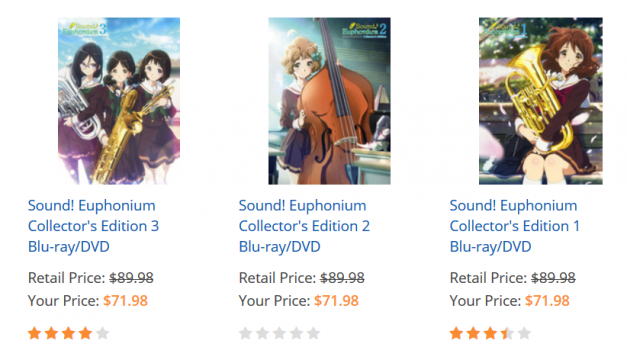Click the $71.98 price for Edition 2
This screenshot has width=627, height=360.
(x=336, y=301)
